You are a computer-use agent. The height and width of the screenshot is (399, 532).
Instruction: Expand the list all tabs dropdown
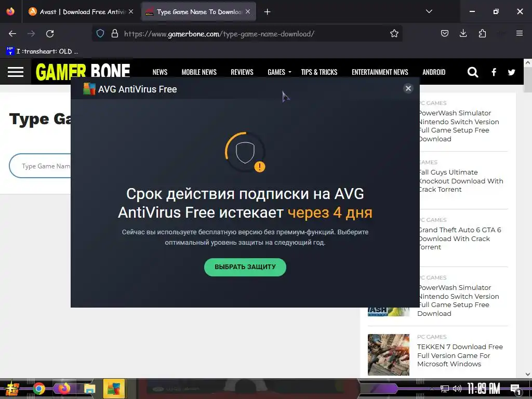429,11
